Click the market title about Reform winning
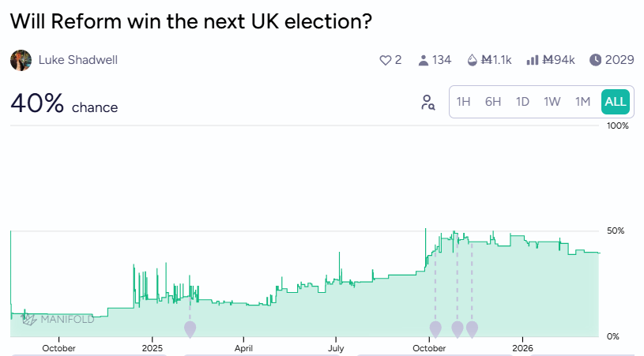 pyautogui.click(x=190, y=21)
